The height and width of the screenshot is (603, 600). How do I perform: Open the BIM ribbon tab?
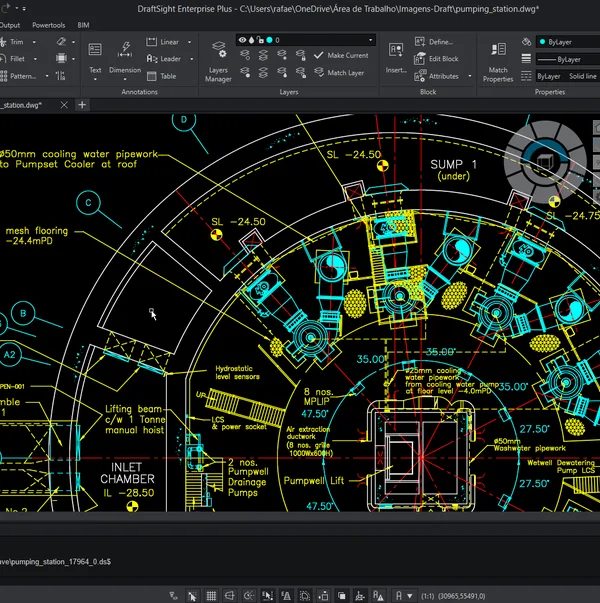(83, 25)
